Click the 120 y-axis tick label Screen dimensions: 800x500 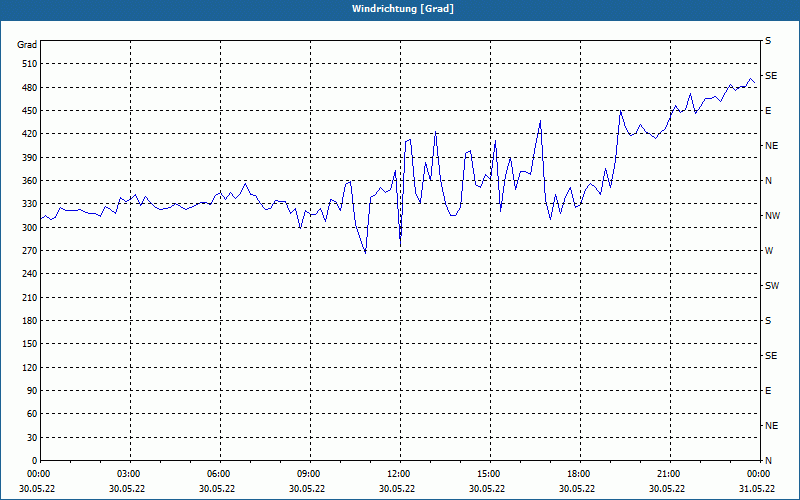[30, 367]
